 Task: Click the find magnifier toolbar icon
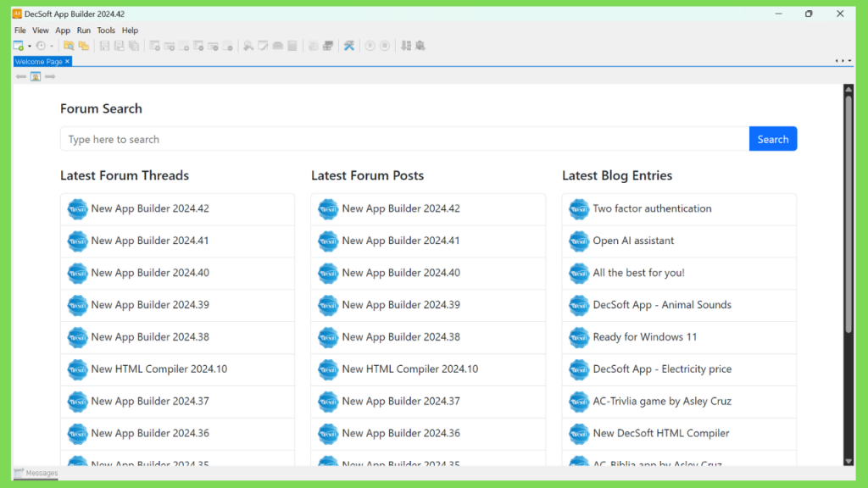point(248,46)
